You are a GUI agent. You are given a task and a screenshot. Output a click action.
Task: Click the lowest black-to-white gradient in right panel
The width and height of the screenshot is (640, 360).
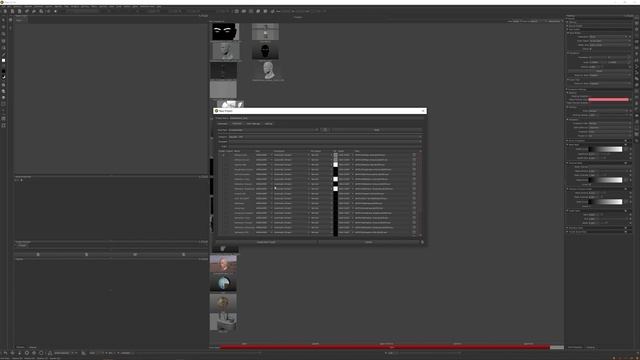pos(606,202)
